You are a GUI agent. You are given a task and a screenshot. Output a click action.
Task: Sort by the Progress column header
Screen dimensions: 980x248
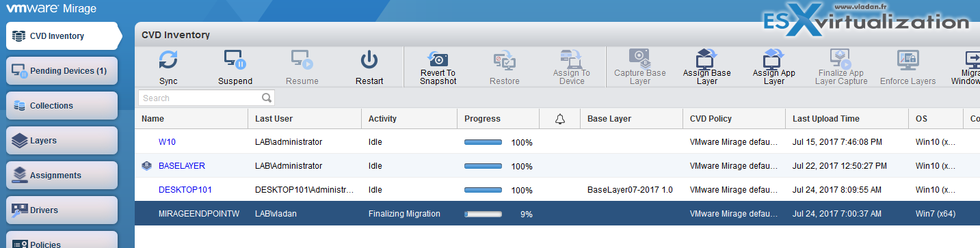pyautogui.click(x=498, y=119)
